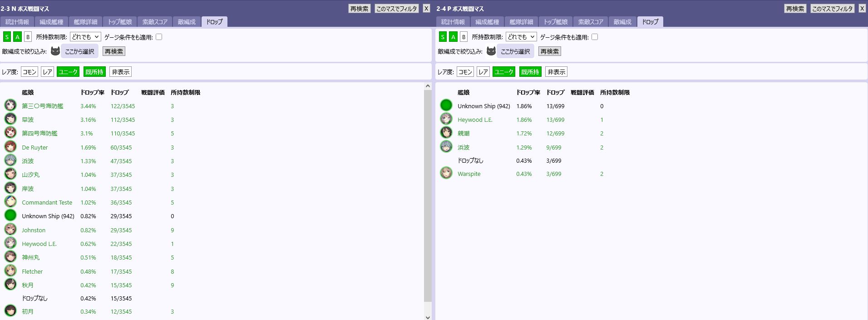This screenshot has height=320, width=868.
Task: Click De Ruyter portrait icon
Action: point(10,147)
